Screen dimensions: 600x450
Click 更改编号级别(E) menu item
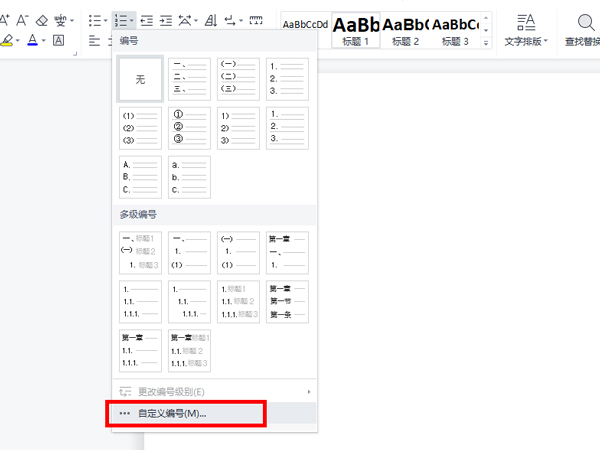[x=170, y=391]
